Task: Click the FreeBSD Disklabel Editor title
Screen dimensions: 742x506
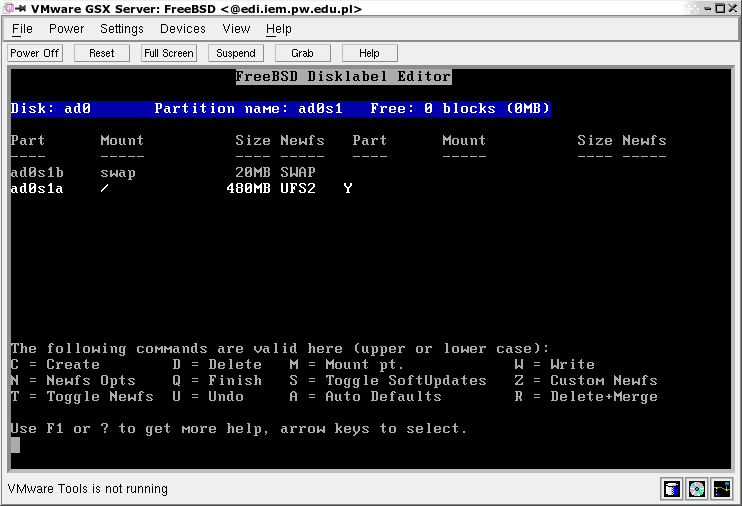Action: 344,77
